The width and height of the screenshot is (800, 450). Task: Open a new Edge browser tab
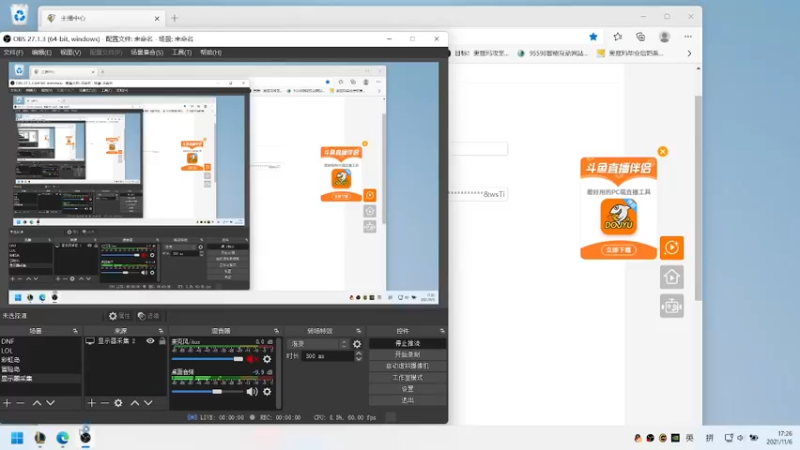[x=174, y=18]
